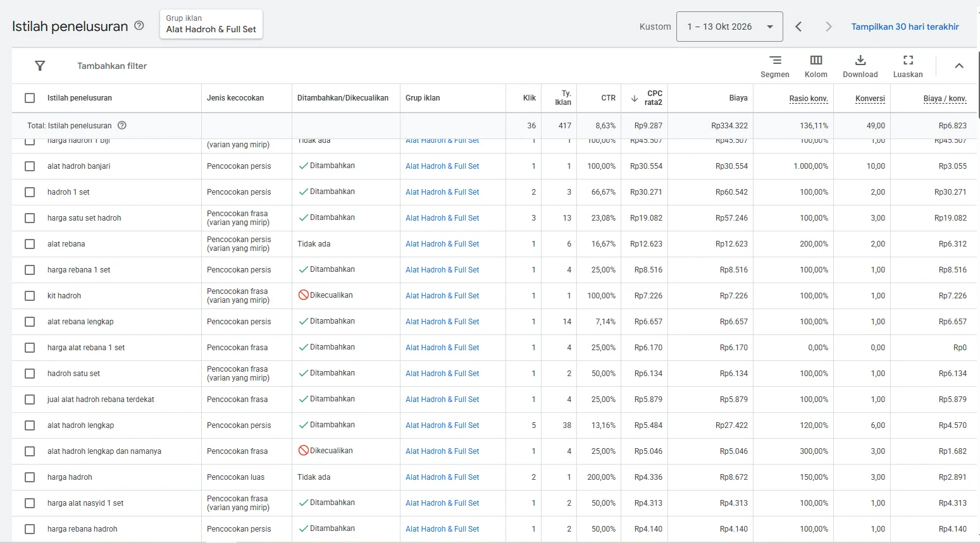Click Ditambahkan checkmark for hadroh 1 set

click(304, 192)
